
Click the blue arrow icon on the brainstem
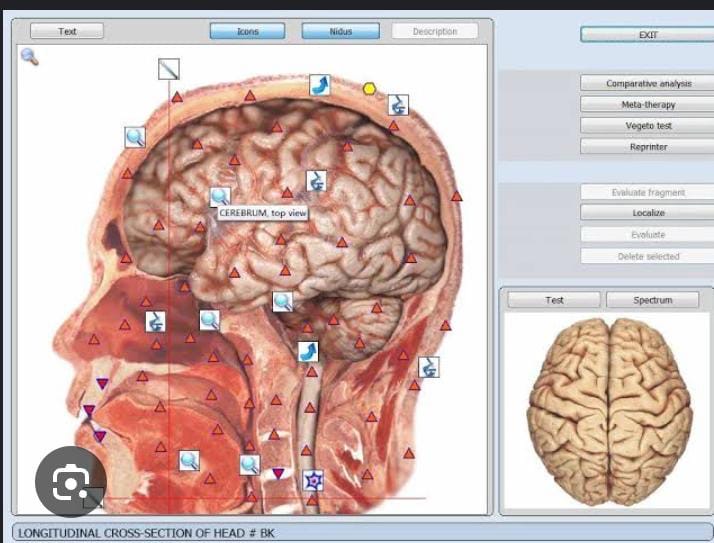(x=308, y=351)
